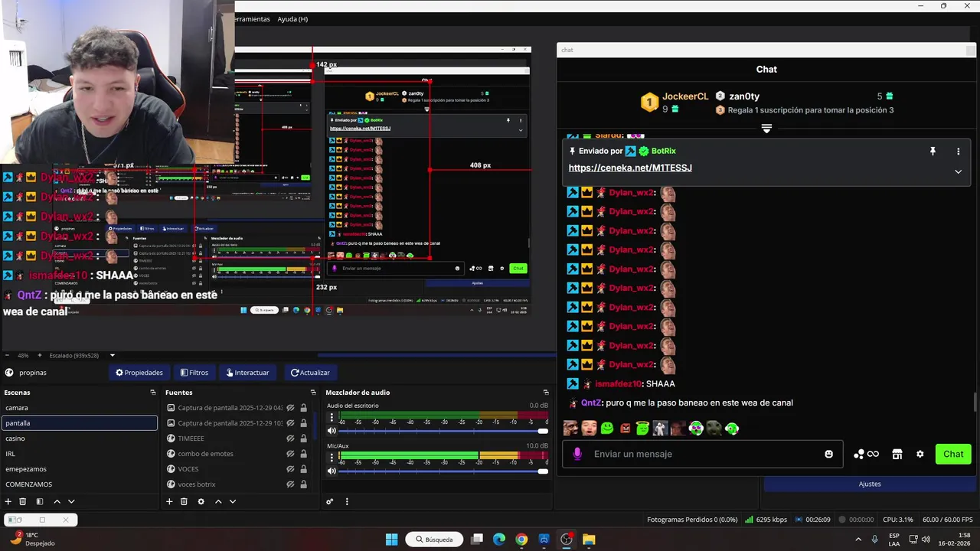980x551 pixels.
Task: Select the COMENZAMOS scene
Action: [x=80, y=484]
